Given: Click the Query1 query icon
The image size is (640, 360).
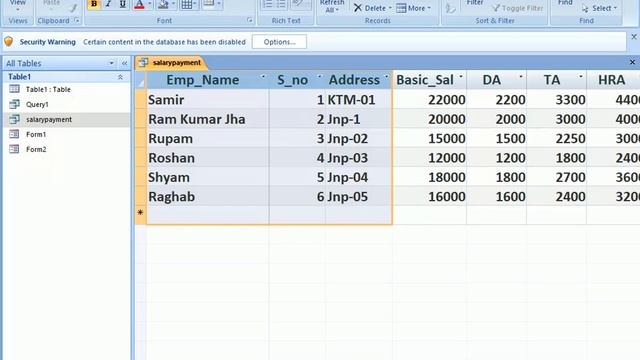Looking at the screenshot, I should coord(14,104).
